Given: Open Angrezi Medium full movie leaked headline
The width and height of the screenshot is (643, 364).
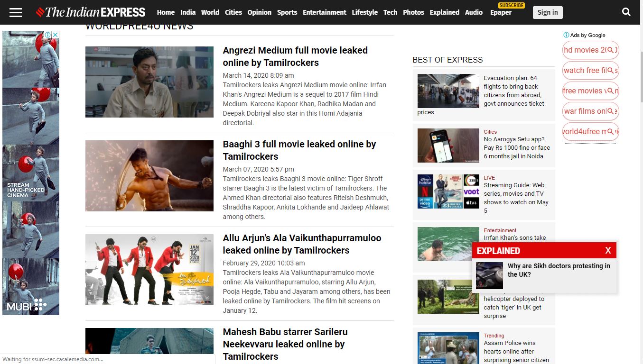Looking at the screenshot, I should pyautogui.click(x=295, y=56).
